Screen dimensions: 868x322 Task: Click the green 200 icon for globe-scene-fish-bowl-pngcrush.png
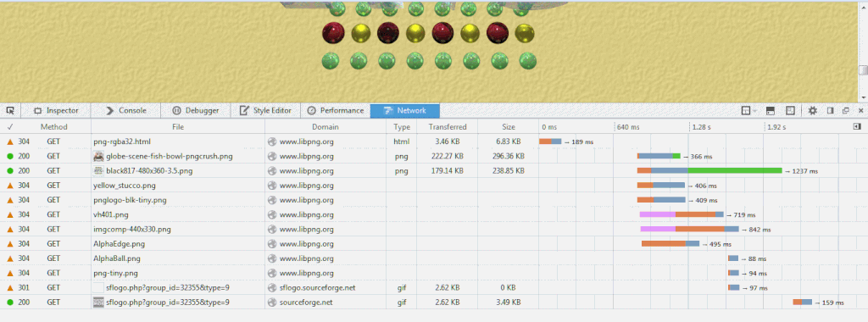(x=10, y=156)
